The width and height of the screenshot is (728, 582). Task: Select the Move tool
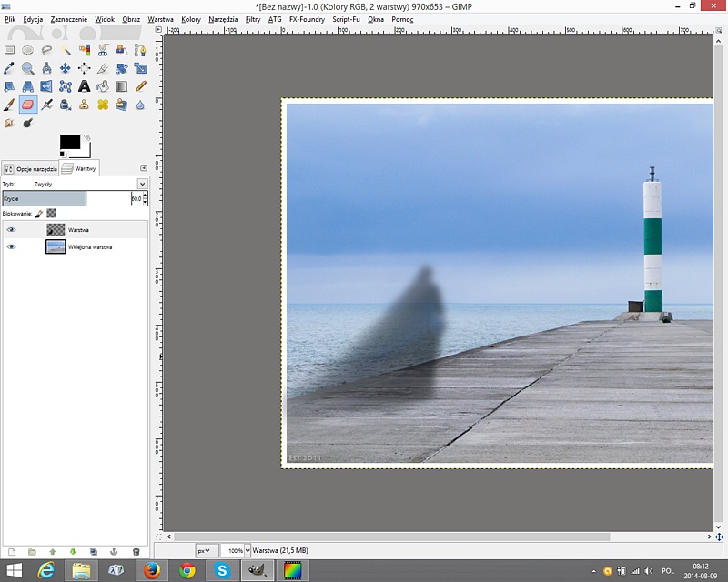tap(66, 68)
